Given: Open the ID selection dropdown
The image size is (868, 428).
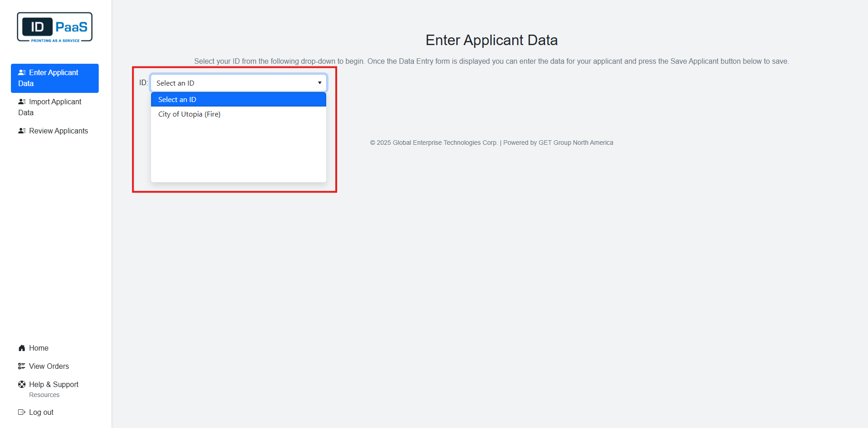Looking at the screenshot, I should tap(238, 83).
